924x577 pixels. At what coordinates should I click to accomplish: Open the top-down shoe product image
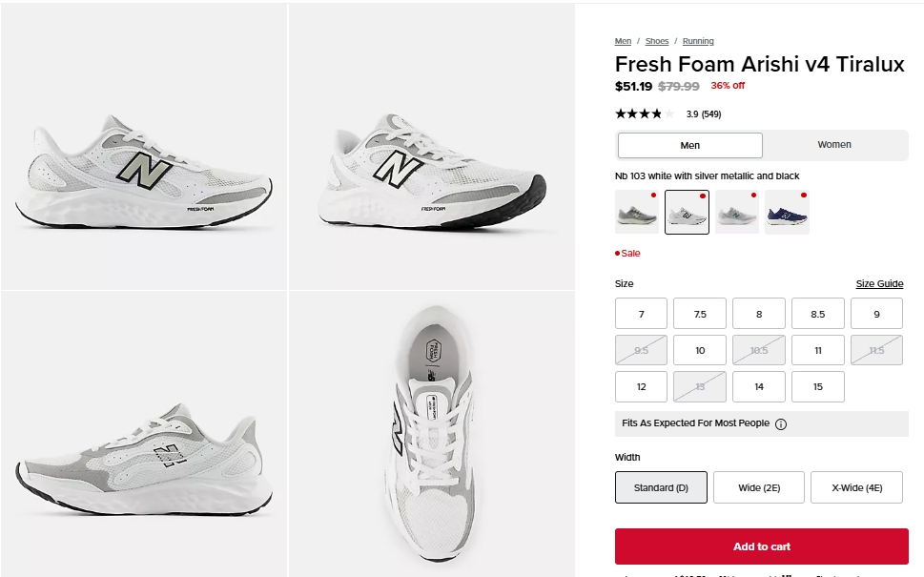(431, 434)
